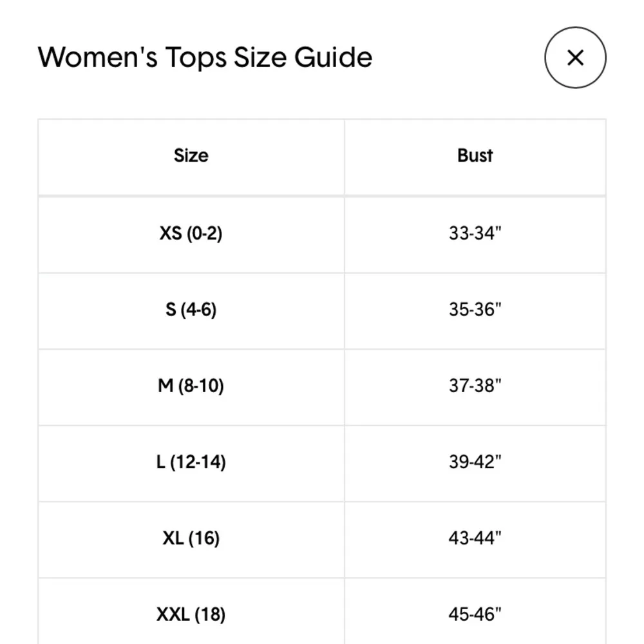Image resolution: width=644 pixels, height=644 pixels.
Task: Choose the M (8-10) size cell
Action: [191, 386]
